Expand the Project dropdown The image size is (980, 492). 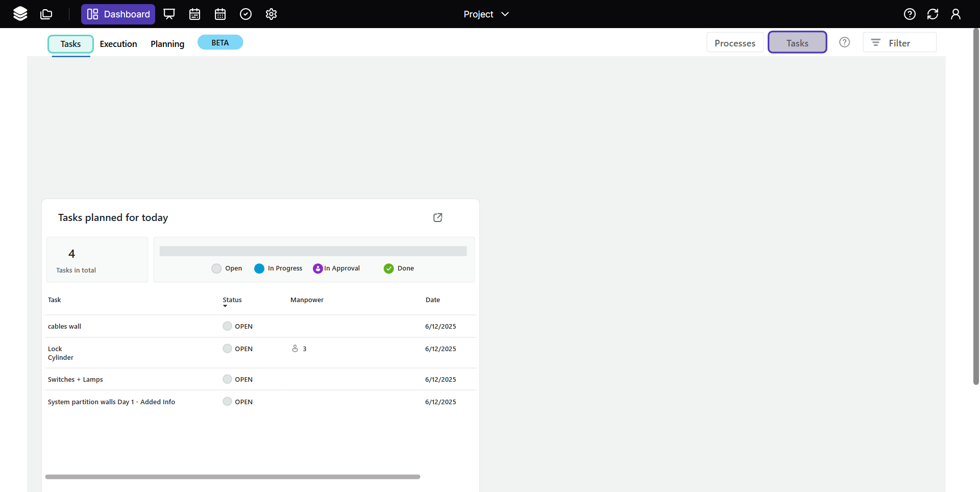[486, 14]
